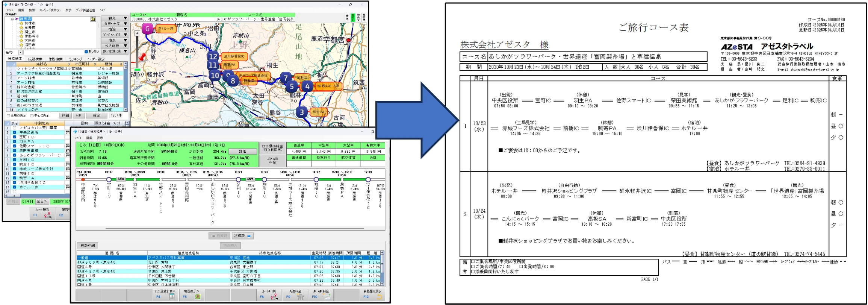Click the 前画面に戻る F12 return icon
868x305 pixels.
tap(379, 297)
